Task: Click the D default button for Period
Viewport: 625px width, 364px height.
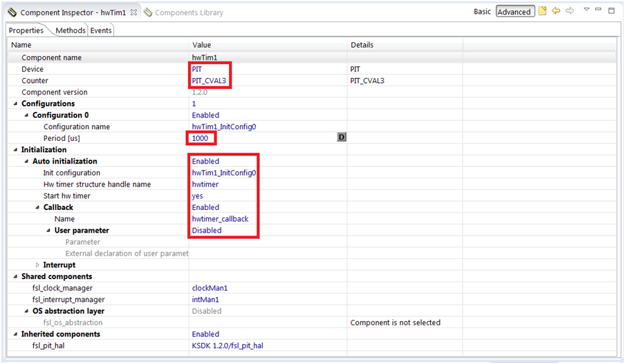Action: tap(342, 137)
